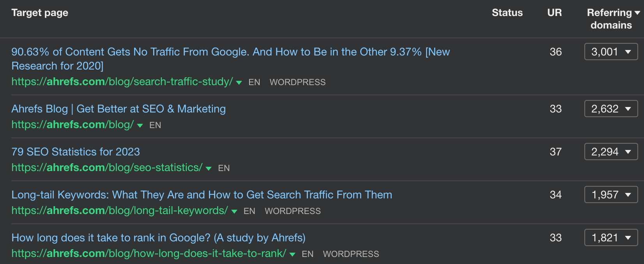Expand the dropdown beside ahrefs.com/blog/ URL
The image size is (644, 264).
tap(140, 125)
